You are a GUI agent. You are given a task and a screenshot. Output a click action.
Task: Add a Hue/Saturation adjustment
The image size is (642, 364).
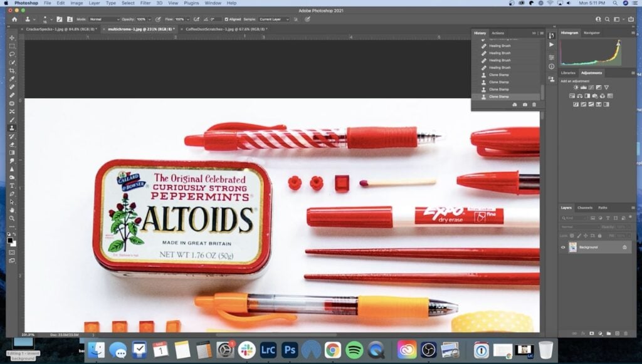(x=572, y=96)
